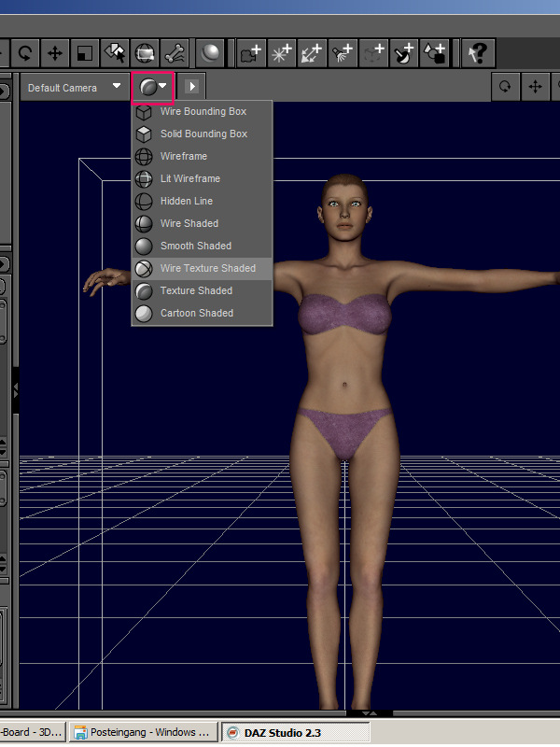Choose Hidden Line draw style
The image size is (560, 747).
[186, 202]
